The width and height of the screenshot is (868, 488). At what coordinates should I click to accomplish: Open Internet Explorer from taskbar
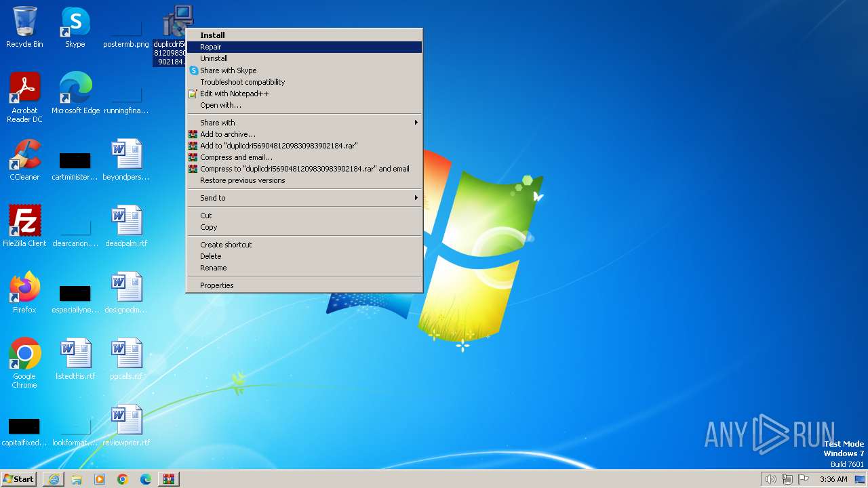point(54,479)
